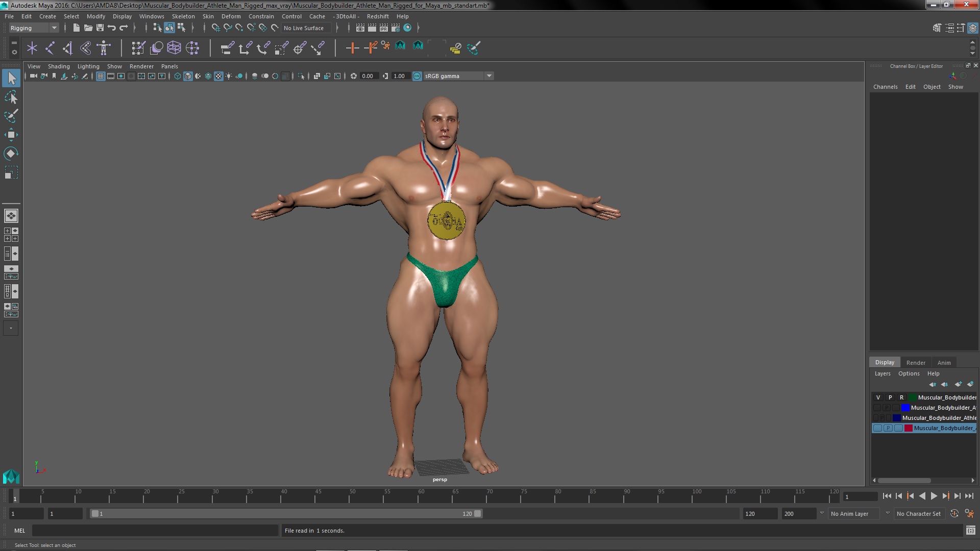Activate the Scale tool
Screen dimensions: 980x551
click(x=11, y=172)
